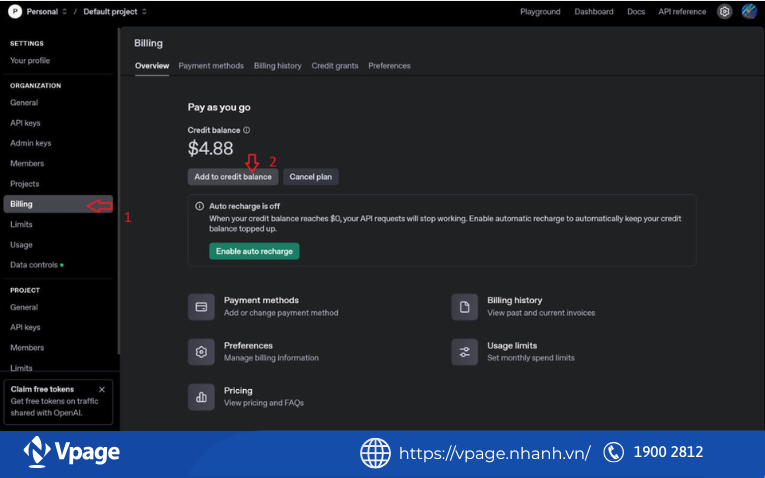Click the Auto recharge info icon
This screenshot has height=478, width=765.
[200, 206]
